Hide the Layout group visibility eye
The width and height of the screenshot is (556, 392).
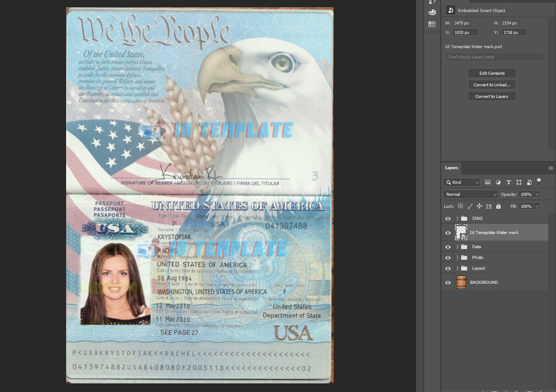pos(448,268)
